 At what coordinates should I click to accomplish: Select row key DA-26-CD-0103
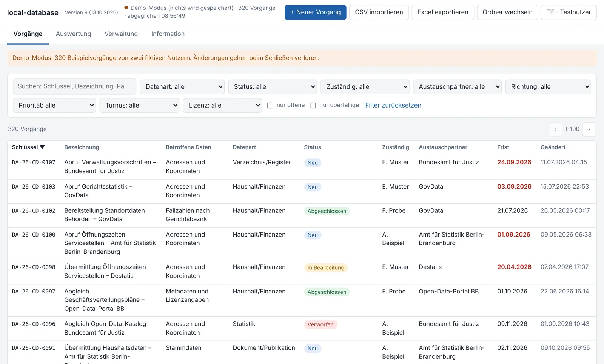tap(34, 187)
